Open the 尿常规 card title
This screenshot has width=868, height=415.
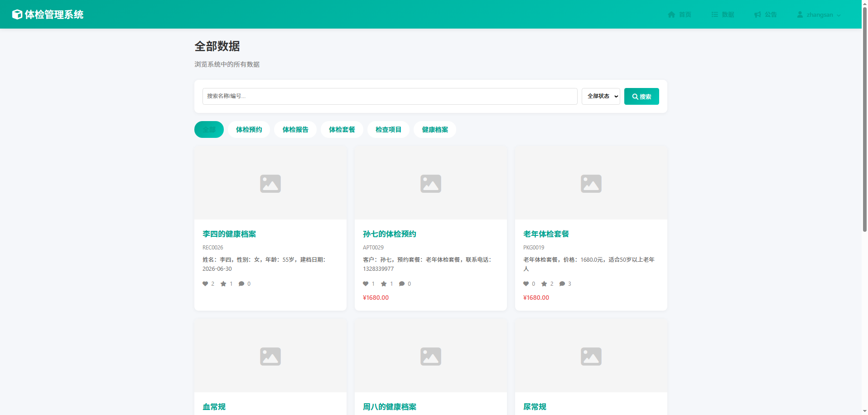535,407
